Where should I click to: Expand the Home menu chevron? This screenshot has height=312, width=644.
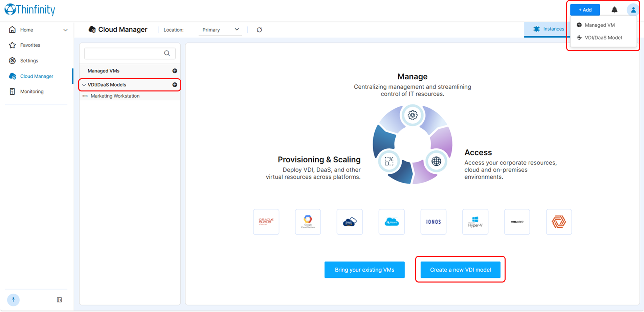click(x=65, y=30)
